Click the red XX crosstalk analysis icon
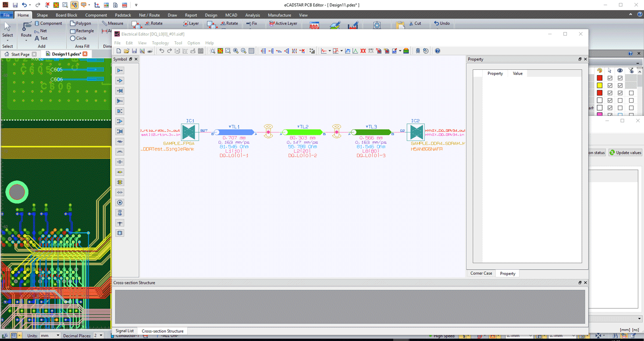644x341 pixels. coord(363,51)
